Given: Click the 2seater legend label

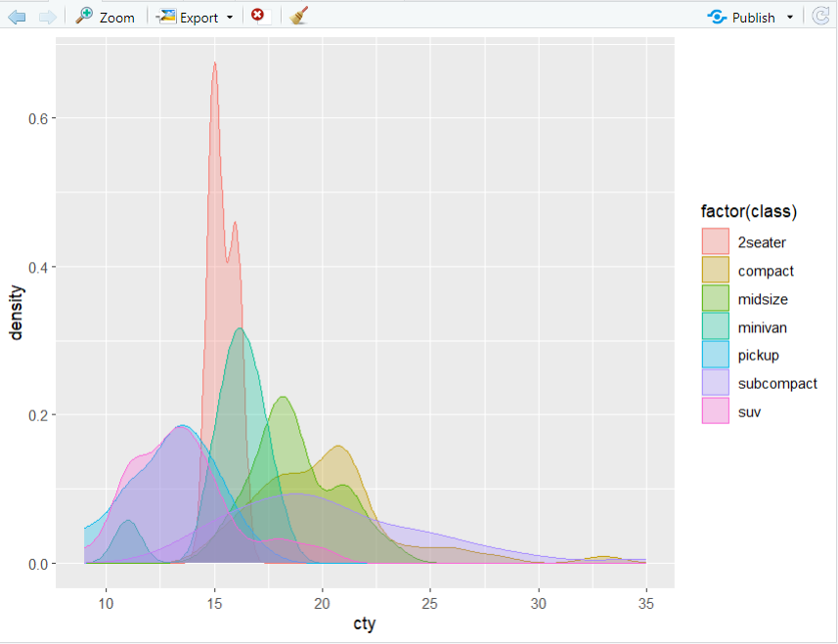Looking at the screenshot, I should (762, 242).
